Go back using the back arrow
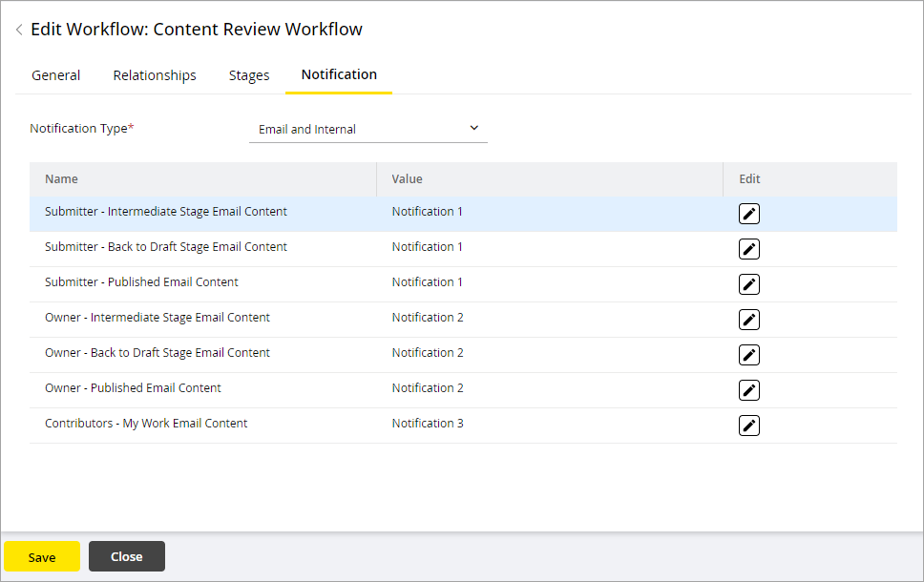This screenshot has height=582, width=924. tap(19, 29)
